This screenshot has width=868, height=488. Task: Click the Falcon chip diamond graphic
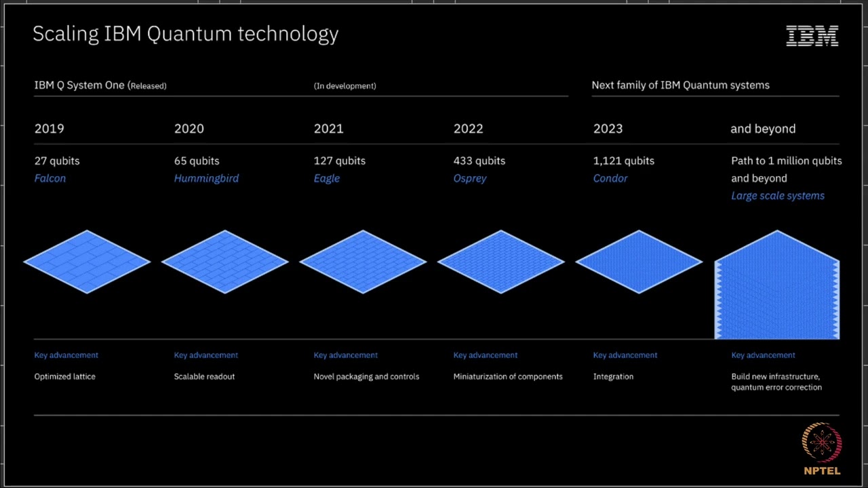coord(87,262)
